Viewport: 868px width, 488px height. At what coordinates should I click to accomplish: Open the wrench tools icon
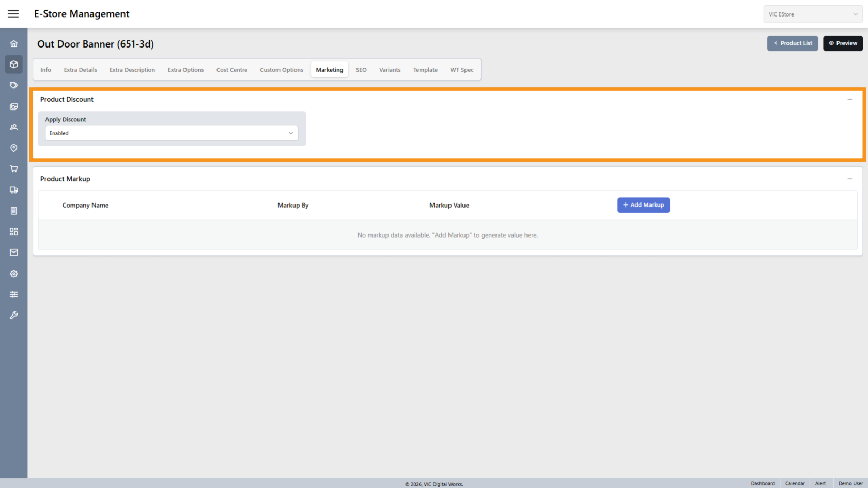coord(14,315)
